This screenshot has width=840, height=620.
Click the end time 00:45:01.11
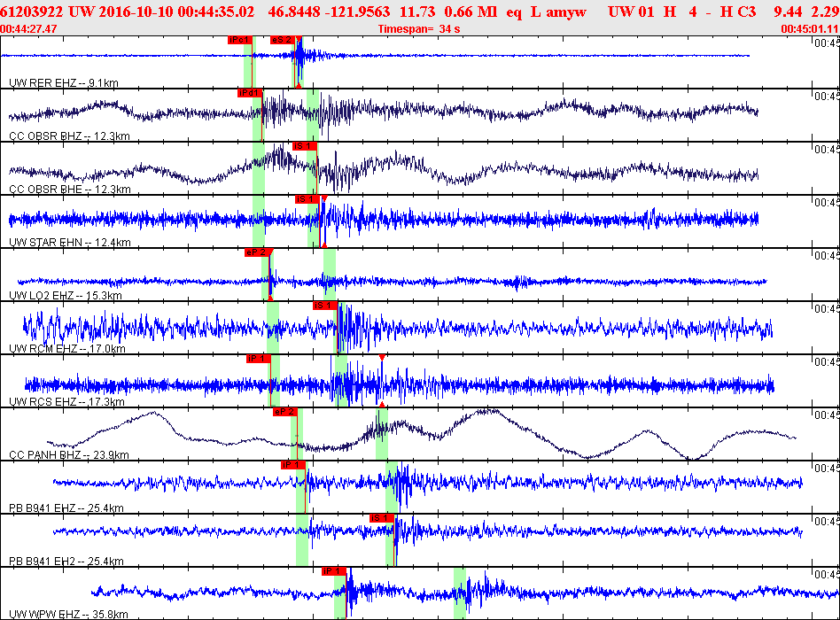point(810,29)
